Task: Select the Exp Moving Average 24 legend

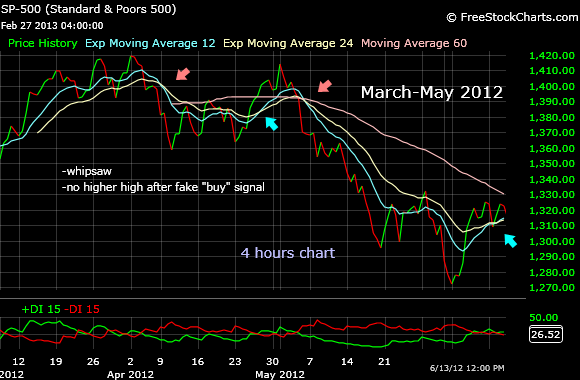Action: 288,43
